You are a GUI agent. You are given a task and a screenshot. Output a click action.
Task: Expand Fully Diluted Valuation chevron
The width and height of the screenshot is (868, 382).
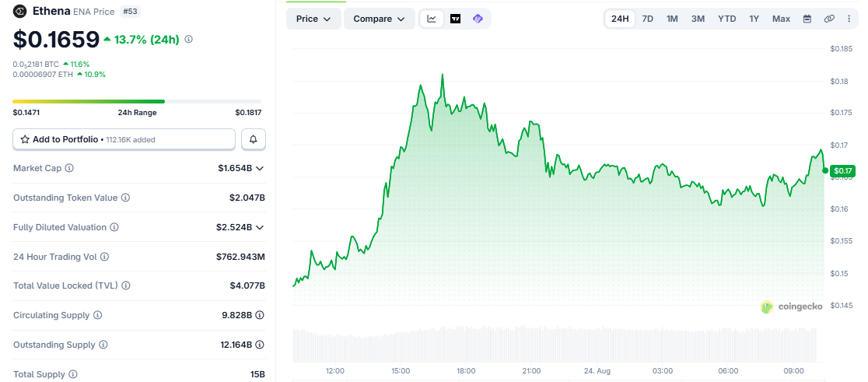260,227
